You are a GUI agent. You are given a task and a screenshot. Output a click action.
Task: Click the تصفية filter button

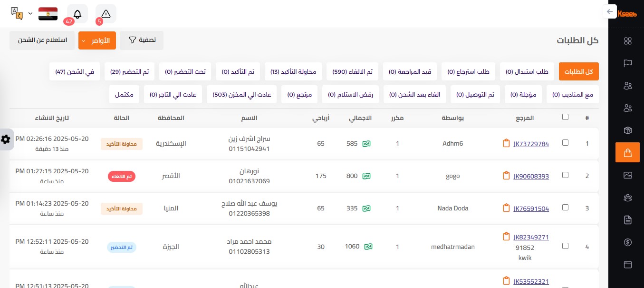tap(142, 41)
